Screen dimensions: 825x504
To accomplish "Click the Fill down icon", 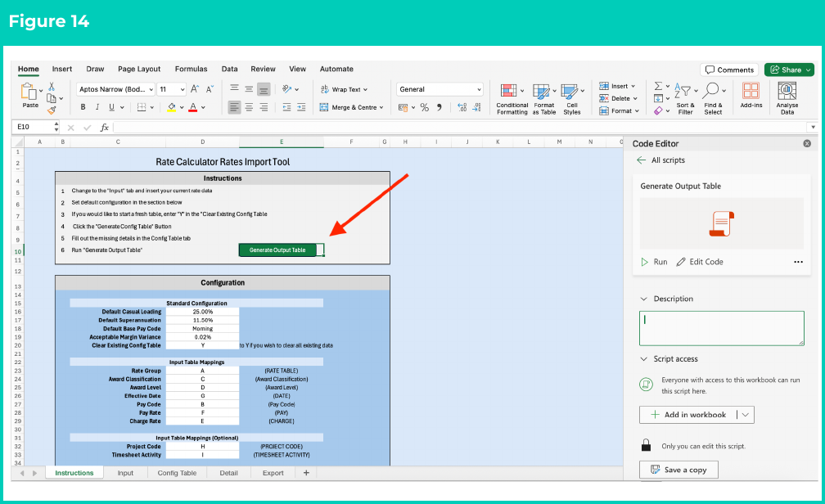I will [658, 98].
